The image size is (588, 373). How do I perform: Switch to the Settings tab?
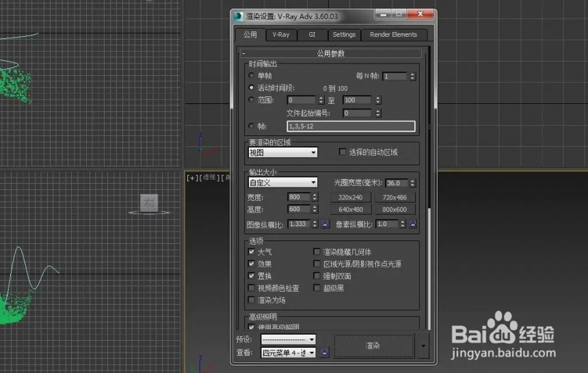pos(344,34)
